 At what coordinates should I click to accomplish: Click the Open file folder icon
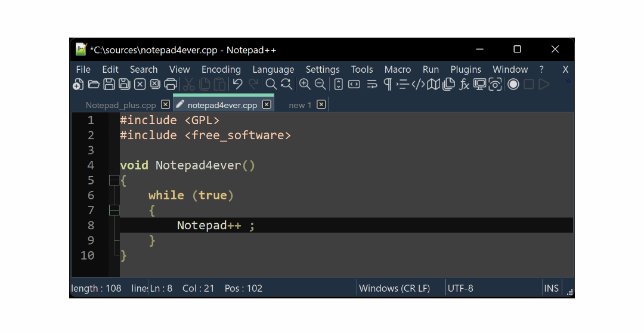pyautogui.click(x=94, y=84)
